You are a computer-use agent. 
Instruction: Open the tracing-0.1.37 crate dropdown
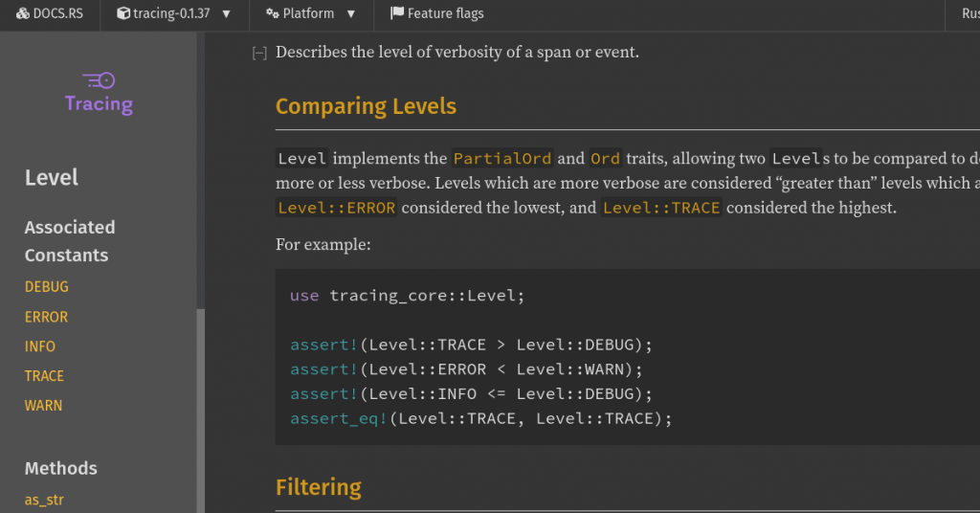[x=173, y=13]
